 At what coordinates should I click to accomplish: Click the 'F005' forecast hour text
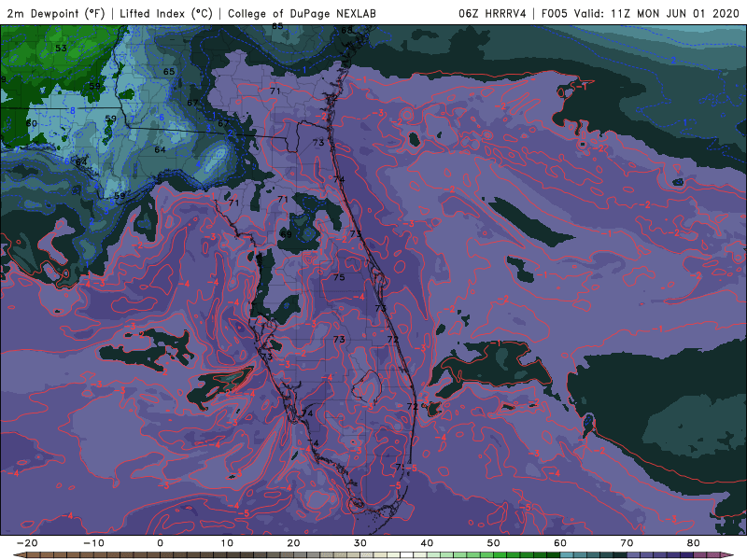click(555, 13)
